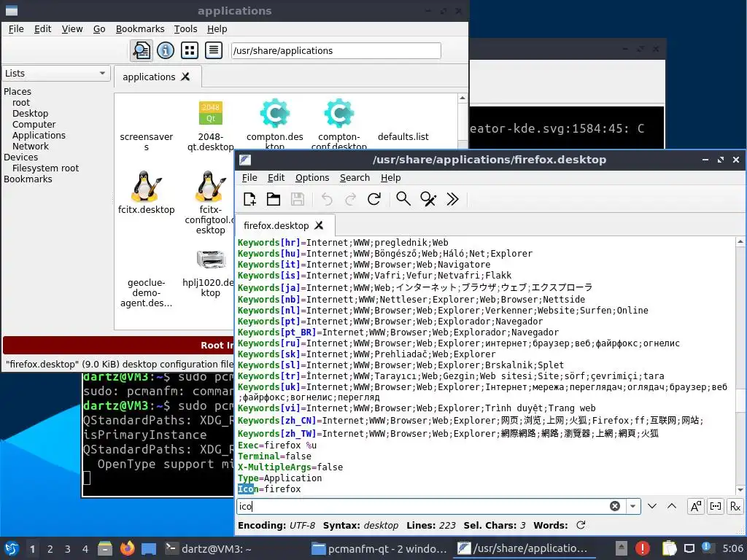Open the file manager quick launch drawer icon

point(105,548)
